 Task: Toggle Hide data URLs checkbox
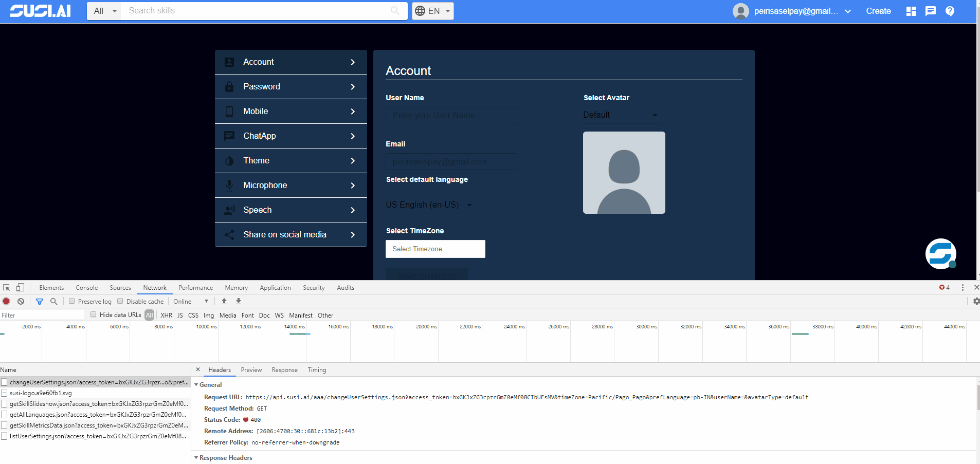(93, 314)
